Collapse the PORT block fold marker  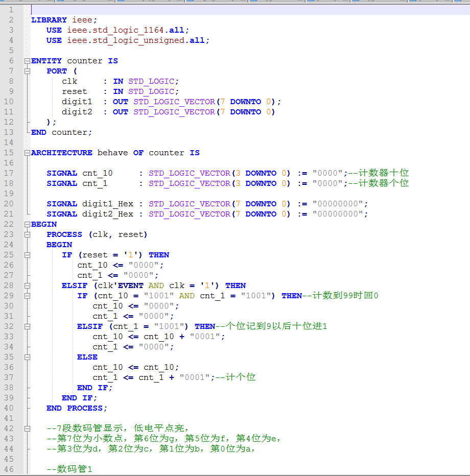[27, 71]
